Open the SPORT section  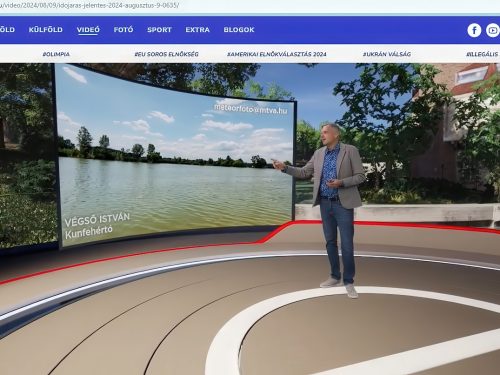pos(159,30)
